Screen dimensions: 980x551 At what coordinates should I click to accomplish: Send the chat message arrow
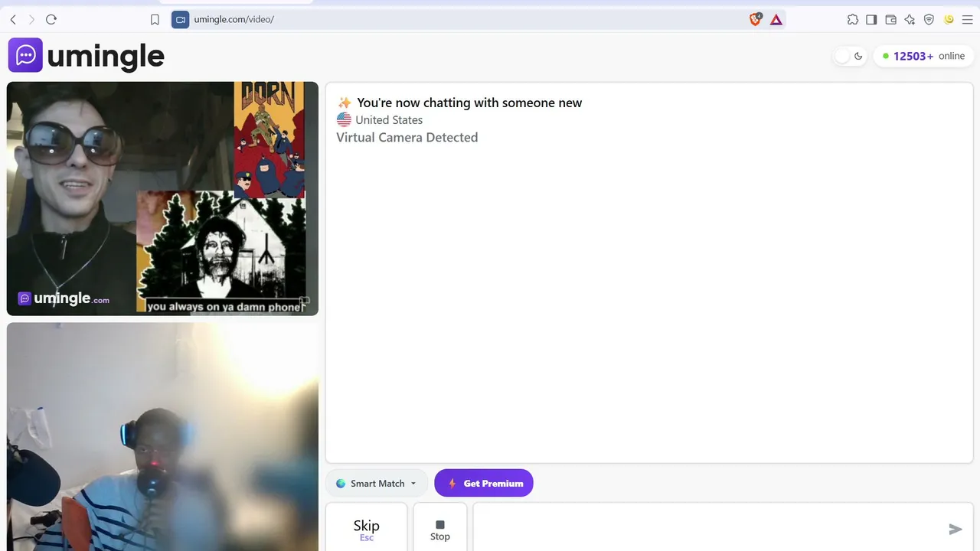[x=955, y=529]
